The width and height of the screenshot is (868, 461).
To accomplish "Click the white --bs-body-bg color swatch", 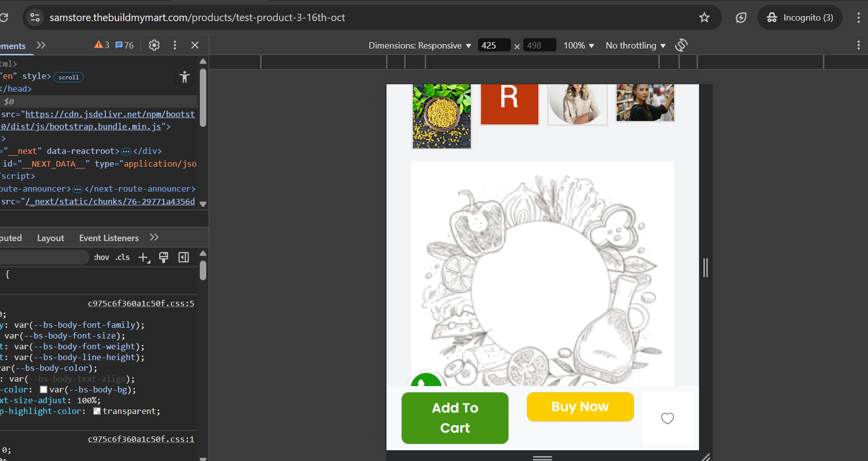I will pos(44,390).
